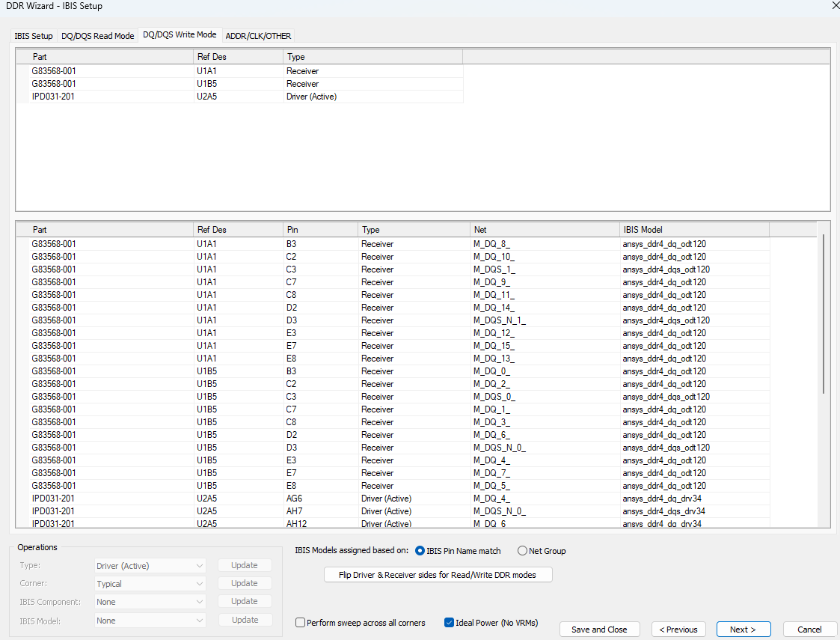Expand the Corner dropdown set to Typical
This screenshot has height=640, width=840.
tap(150, 584)
